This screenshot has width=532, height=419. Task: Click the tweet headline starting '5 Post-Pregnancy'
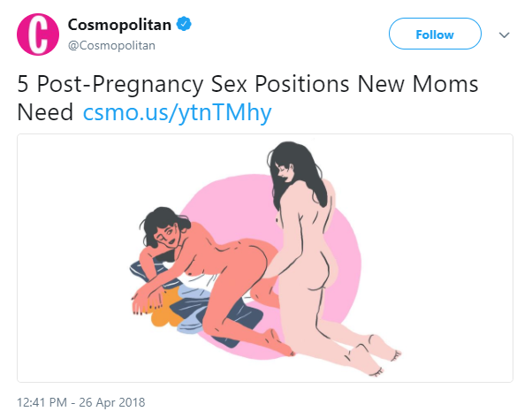pyautogui.click(x=247, y=98)
